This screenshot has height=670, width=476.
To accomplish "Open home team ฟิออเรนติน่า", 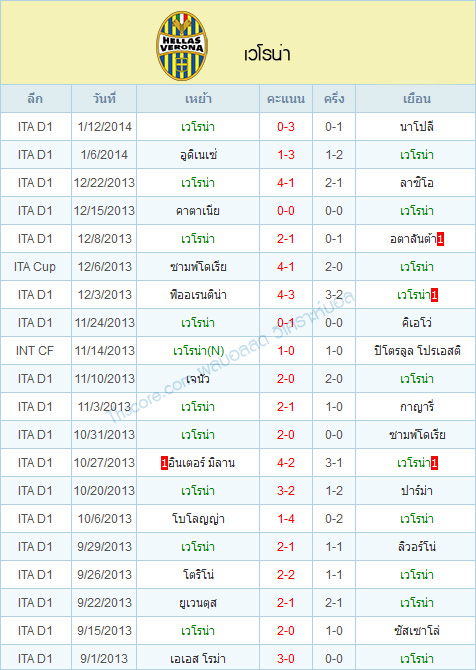I will click(x=198, y=295).
